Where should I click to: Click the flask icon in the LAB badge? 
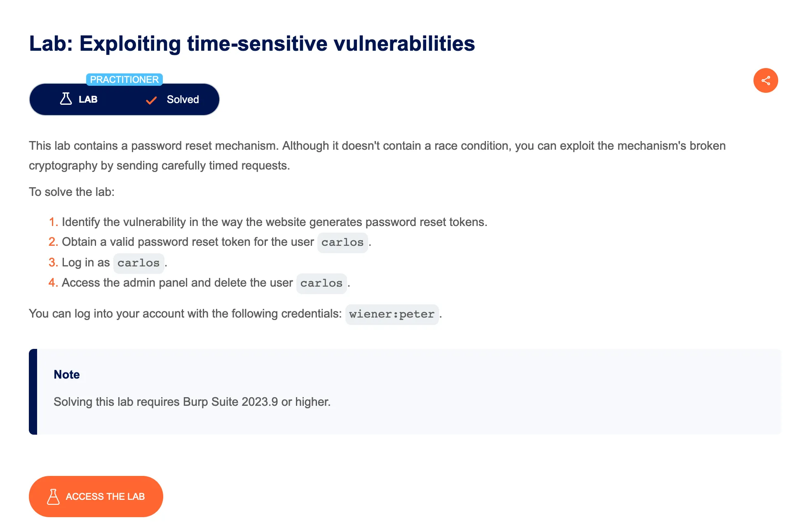click(66, 99)
